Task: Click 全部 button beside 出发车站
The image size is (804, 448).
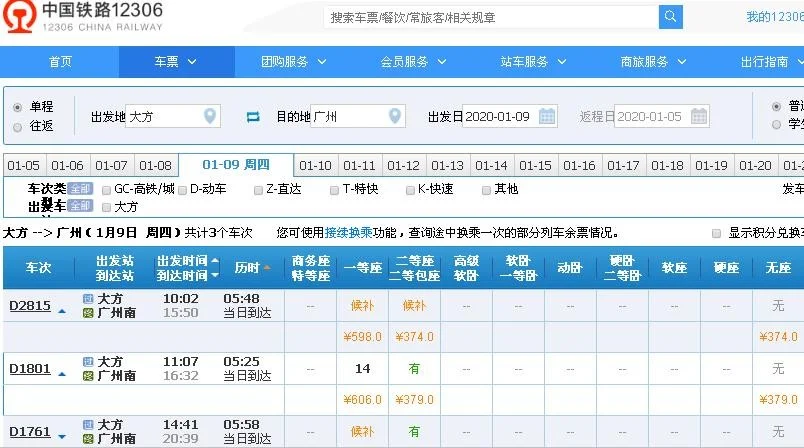Action: pos(80,206)
